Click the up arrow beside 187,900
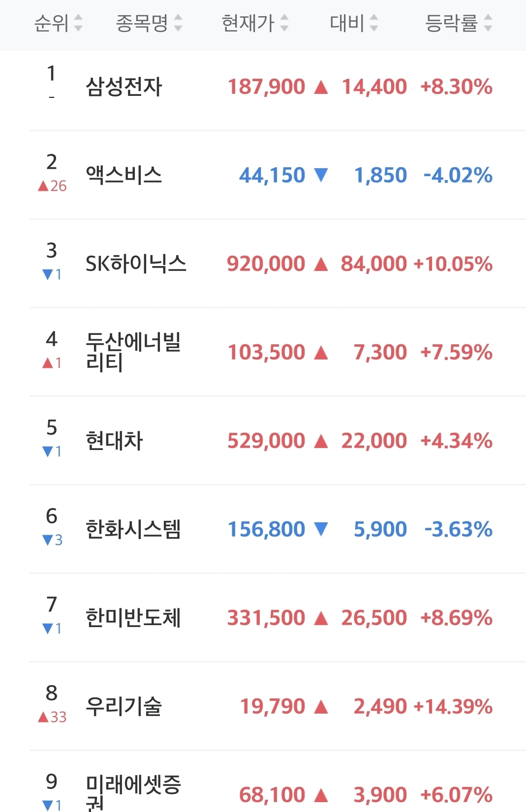This screenshot has height=812, width=526. pos(321,87)
